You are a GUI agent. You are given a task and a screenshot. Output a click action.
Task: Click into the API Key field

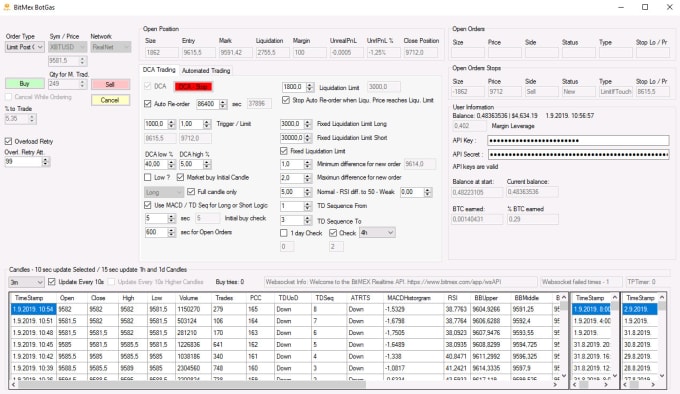click(x=578, y=140)
